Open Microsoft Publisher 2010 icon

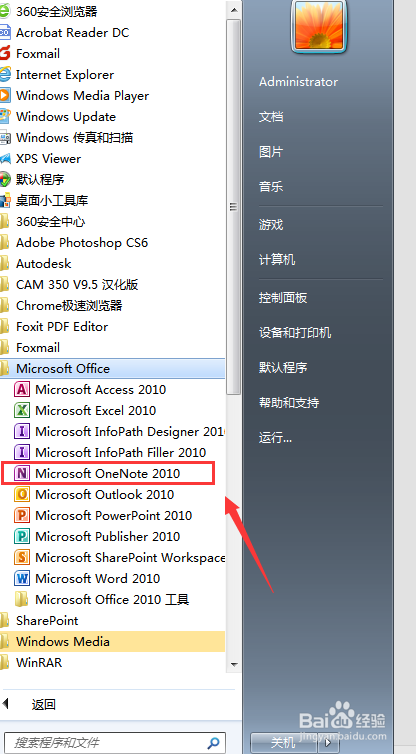[x=21, y=536]
